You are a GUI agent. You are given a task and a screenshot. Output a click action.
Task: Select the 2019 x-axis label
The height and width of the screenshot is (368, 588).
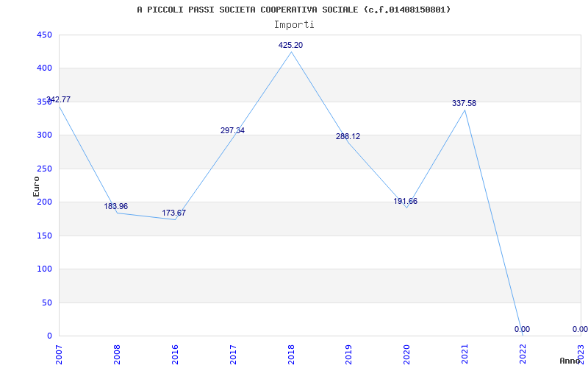(x=348, y=355)
